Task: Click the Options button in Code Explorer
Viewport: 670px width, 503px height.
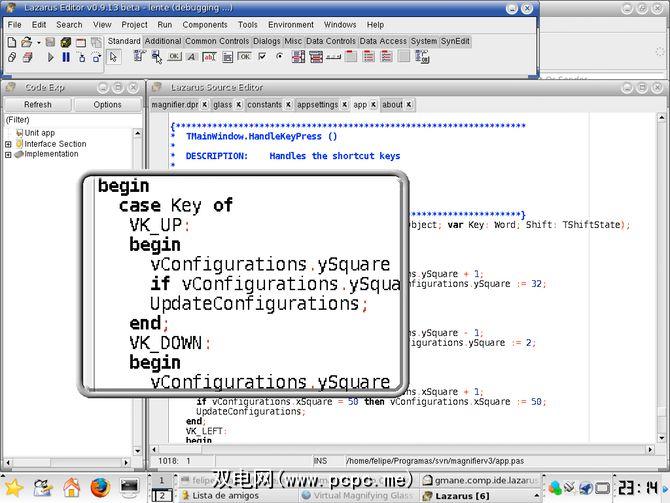Action: point(107,105)
